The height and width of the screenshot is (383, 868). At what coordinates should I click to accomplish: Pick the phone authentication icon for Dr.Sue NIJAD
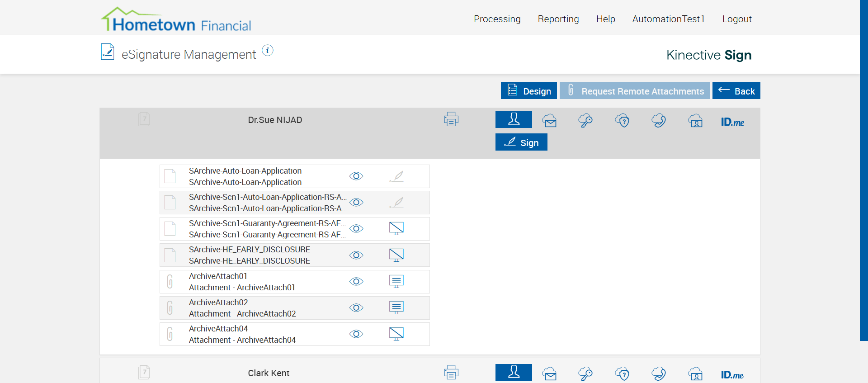[x=659, y=121]
